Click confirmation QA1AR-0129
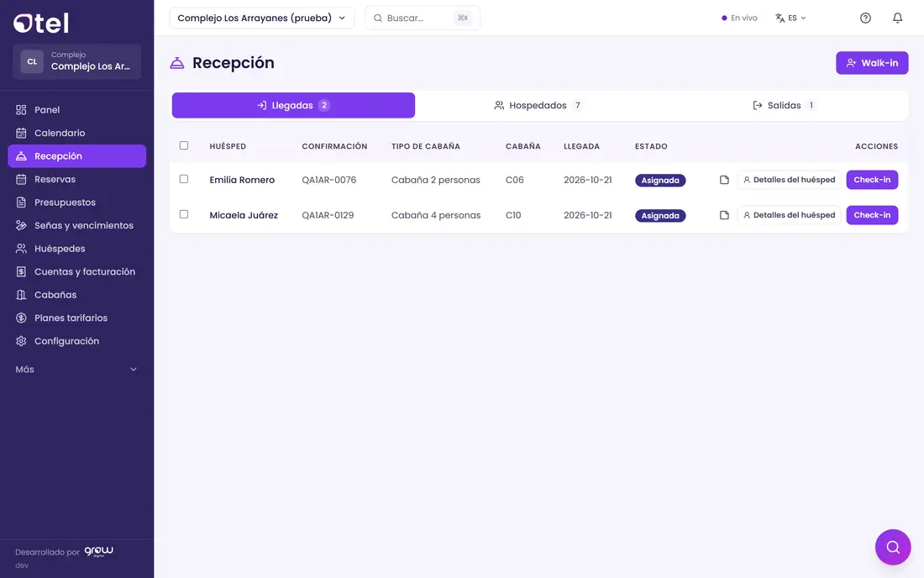This screenshot has height=578, width=924. point(328,215)
